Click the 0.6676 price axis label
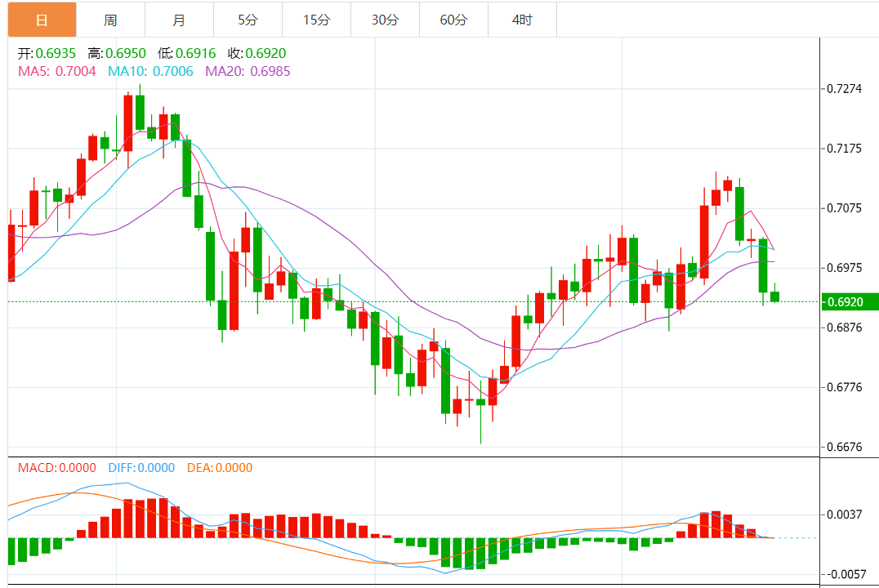This screenshot has width=879, height=588. click(844, 447)
